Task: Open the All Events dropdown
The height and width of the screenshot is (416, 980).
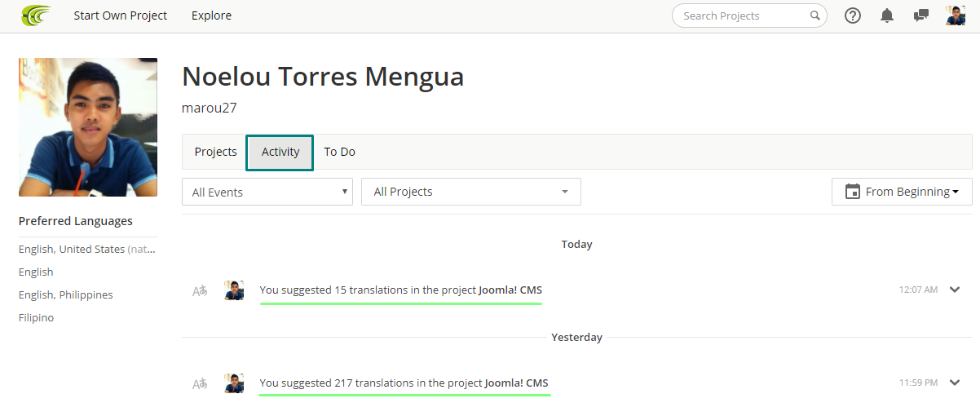Action: [267, 193]
